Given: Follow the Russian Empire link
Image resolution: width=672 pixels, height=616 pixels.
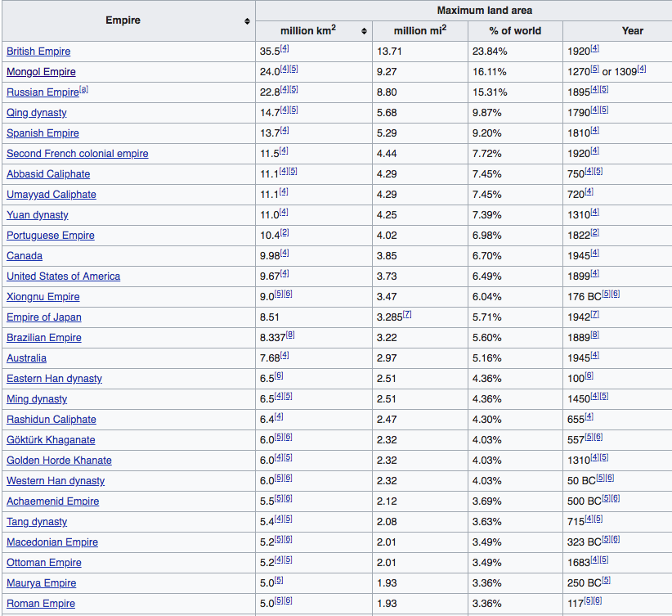Looking at the screenshot, I should 43,92.
